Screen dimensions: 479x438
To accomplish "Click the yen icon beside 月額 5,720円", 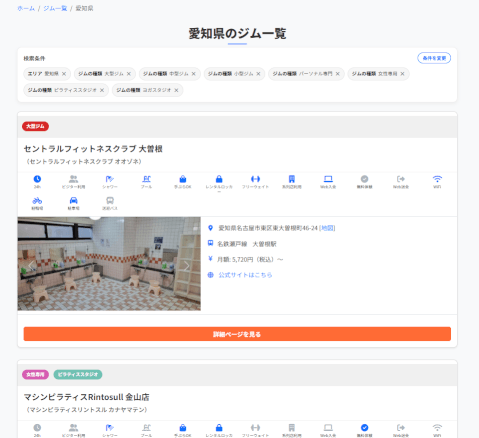I will coord(210,259).
